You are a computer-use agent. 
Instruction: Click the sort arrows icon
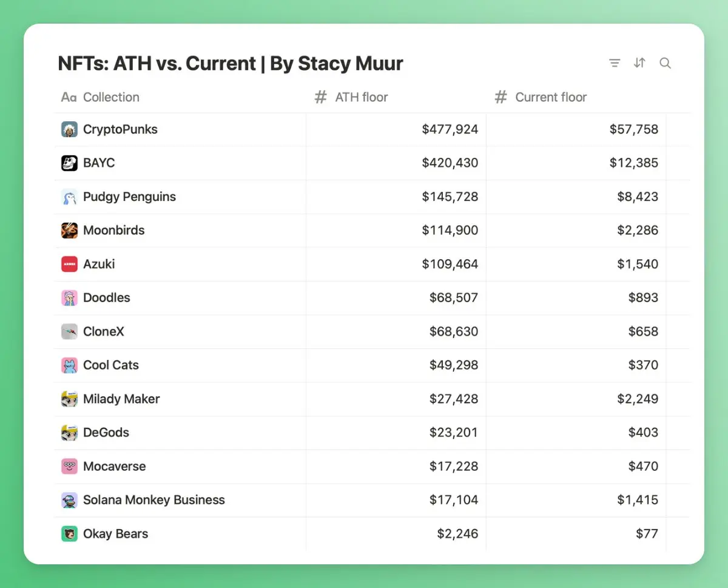(639, 63)
